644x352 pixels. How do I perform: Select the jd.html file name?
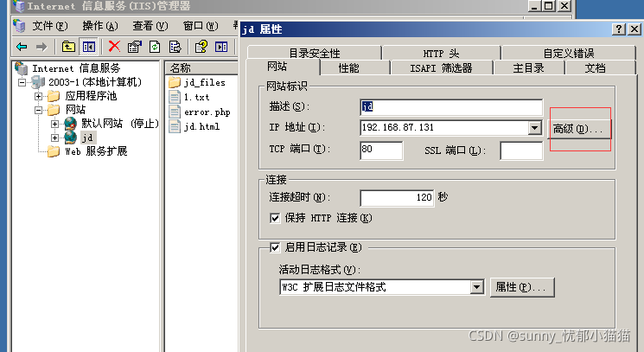click(x=201, y=126)
